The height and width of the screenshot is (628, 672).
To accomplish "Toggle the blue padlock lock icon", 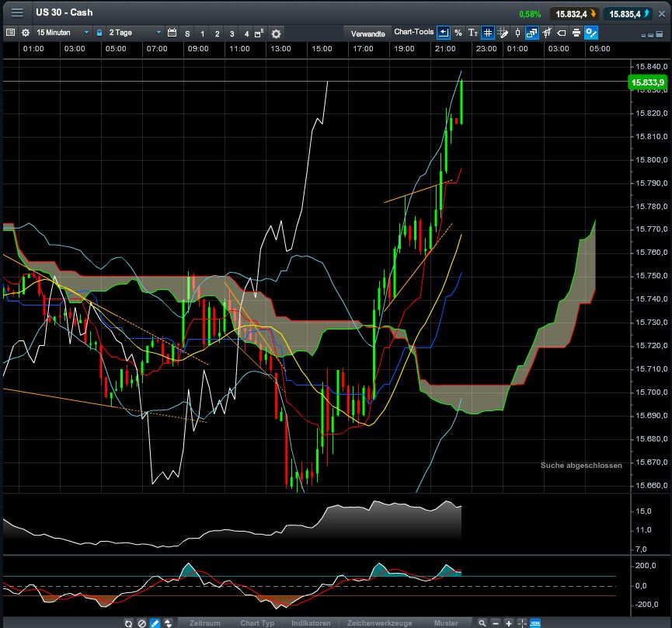I will (99, 33).
